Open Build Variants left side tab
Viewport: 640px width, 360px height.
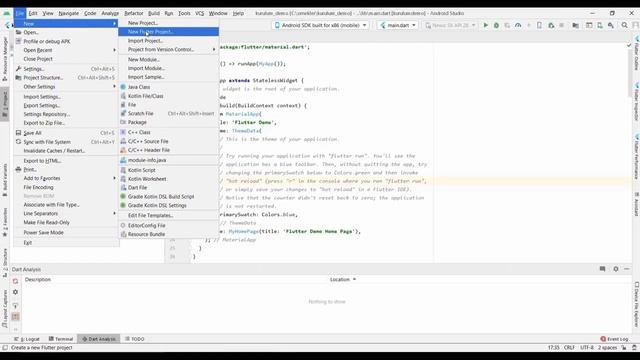pos(5,180)
